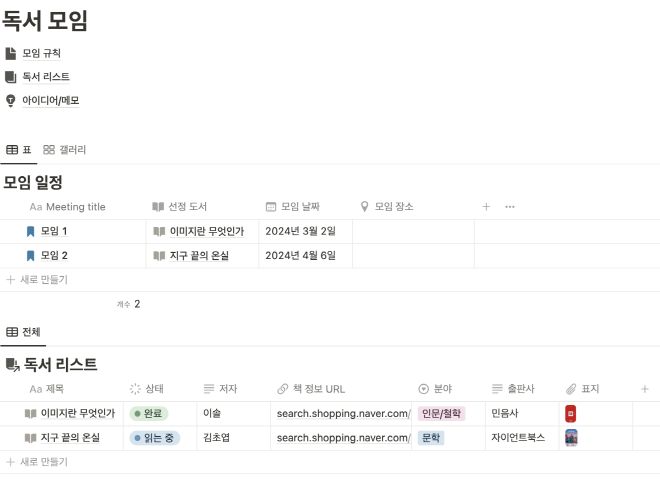Open the 분야 column header
This screenshot has width=660, height=481.
435,389
